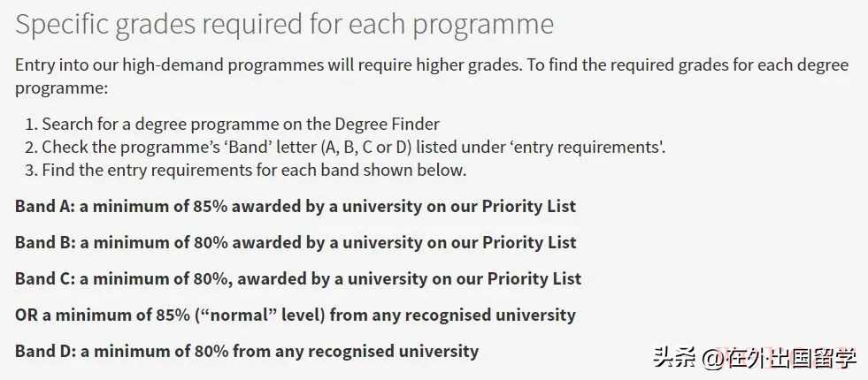Click 'Priority List' in the Band C line
Image resolution: width=868 pixels, height=380 pixels.
click(534, 279)
